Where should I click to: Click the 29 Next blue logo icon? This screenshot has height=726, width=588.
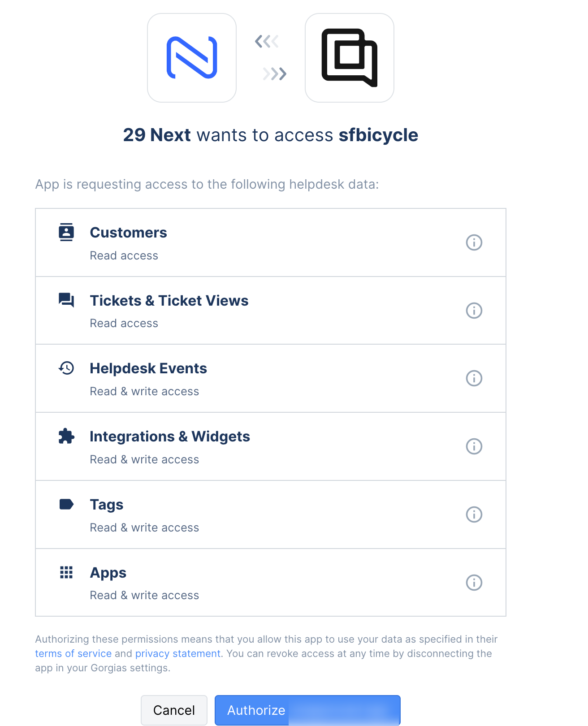192,58
